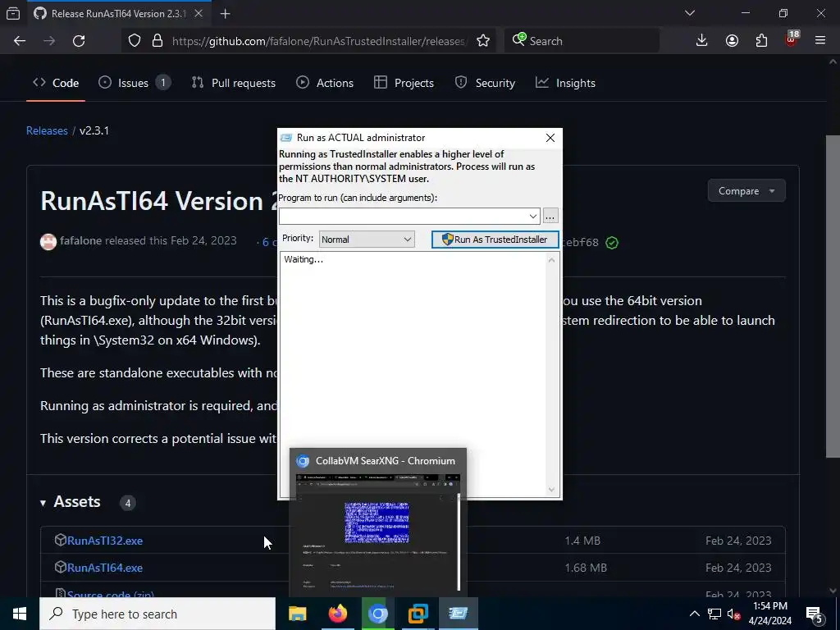Click the uBlock extension badge icon
Viewport: 840px width, 630px height.
click(x=792, y=39)
